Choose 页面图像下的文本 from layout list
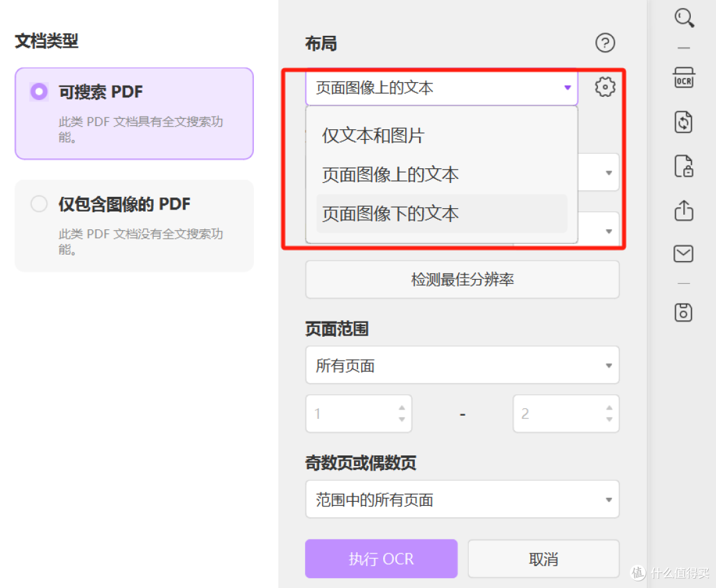Image resolution: width=716 pixels, height=588 pixels. pos(441,213)
